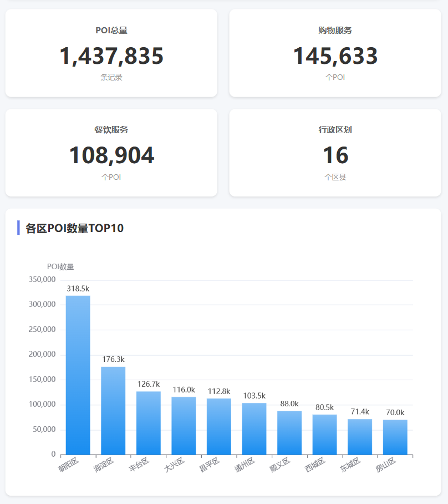Click the 房山区 x-axis label

click(386, 465)
